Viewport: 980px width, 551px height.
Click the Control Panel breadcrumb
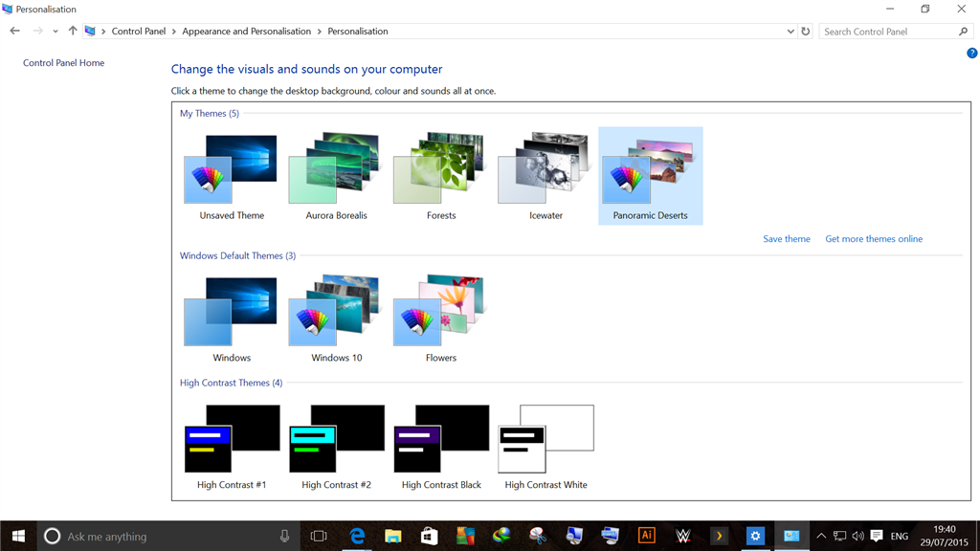tap(139, 32)
